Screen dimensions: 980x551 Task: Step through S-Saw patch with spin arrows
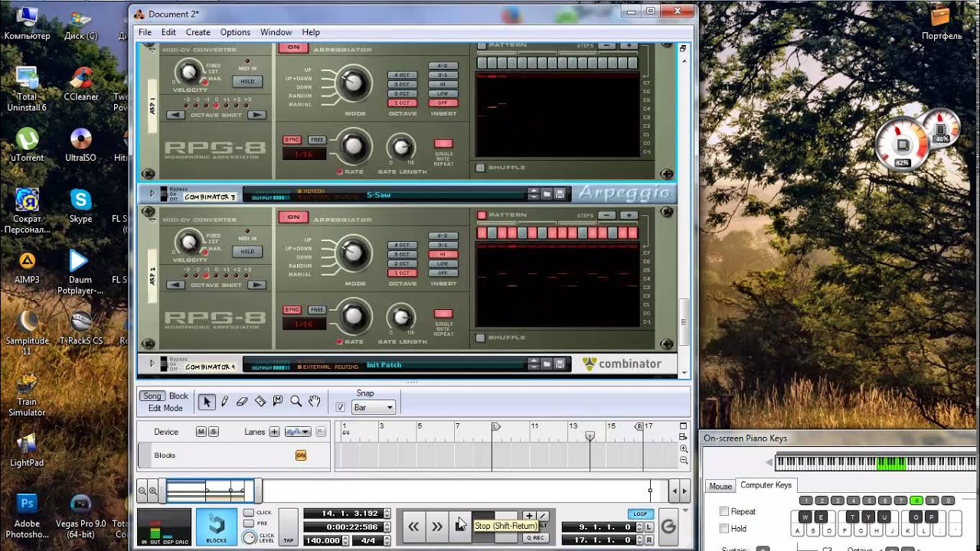point(534,194)
